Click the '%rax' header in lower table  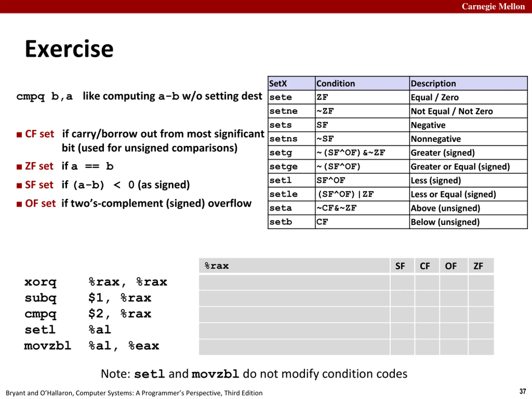point(294,266)
